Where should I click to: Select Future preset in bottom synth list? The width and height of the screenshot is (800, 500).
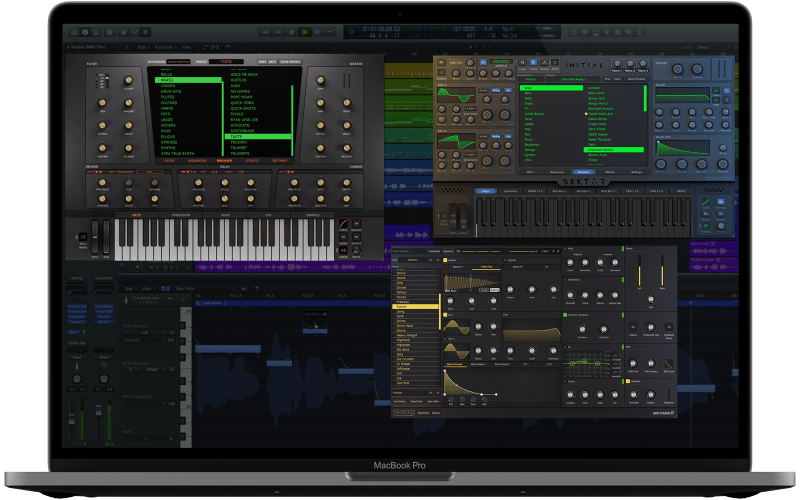415,306
